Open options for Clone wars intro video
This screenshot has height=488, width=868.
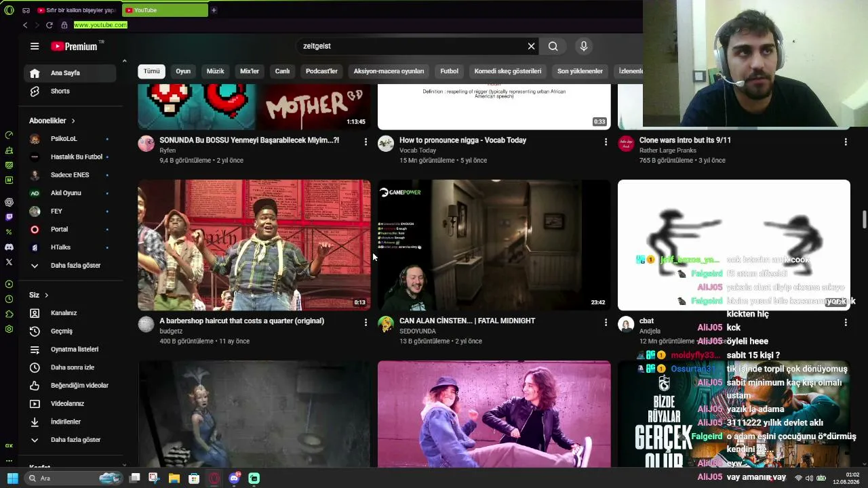pyautogui.click(x=846, y=142)
